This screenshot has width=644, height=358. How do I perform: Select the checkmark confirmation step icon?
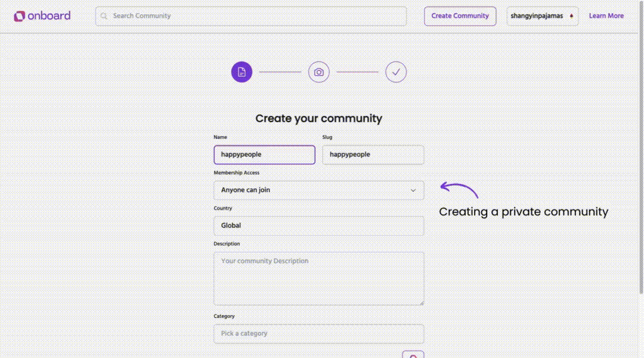pos(396,72)
